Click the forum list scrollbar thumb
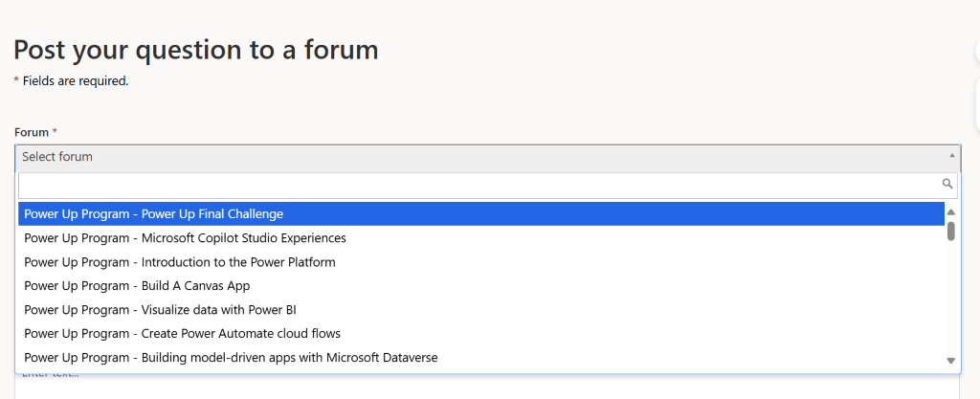The height and width of the screenshot is (399, 980). tap(950, 231)
